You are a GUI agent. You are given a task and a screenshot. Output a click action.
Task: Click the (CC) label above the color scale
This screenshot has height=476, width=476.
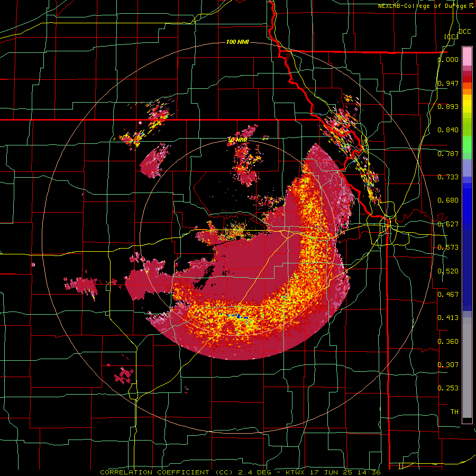point(452,36)
